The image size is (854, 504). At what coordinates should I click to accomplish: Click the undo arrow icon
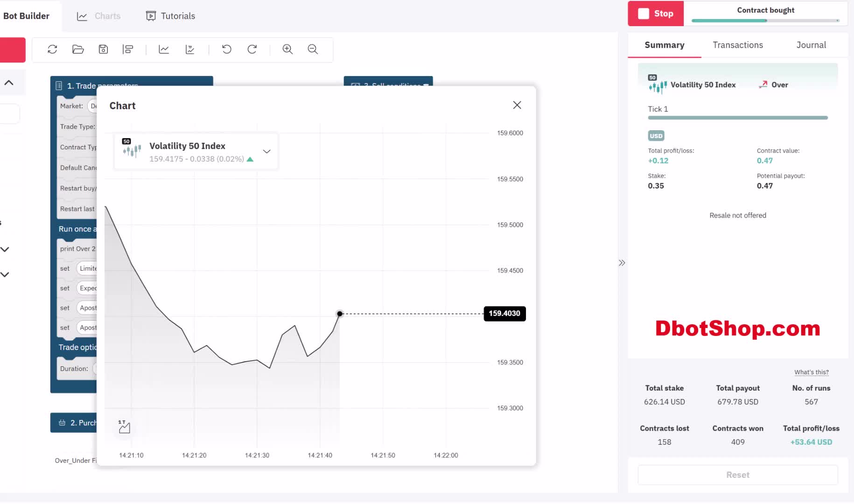(227, 49)
